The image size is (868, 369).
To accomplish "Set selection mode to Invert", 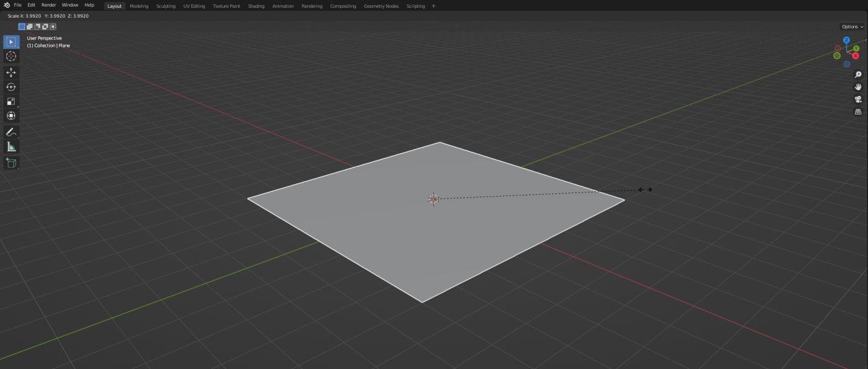I will [45, 27].
